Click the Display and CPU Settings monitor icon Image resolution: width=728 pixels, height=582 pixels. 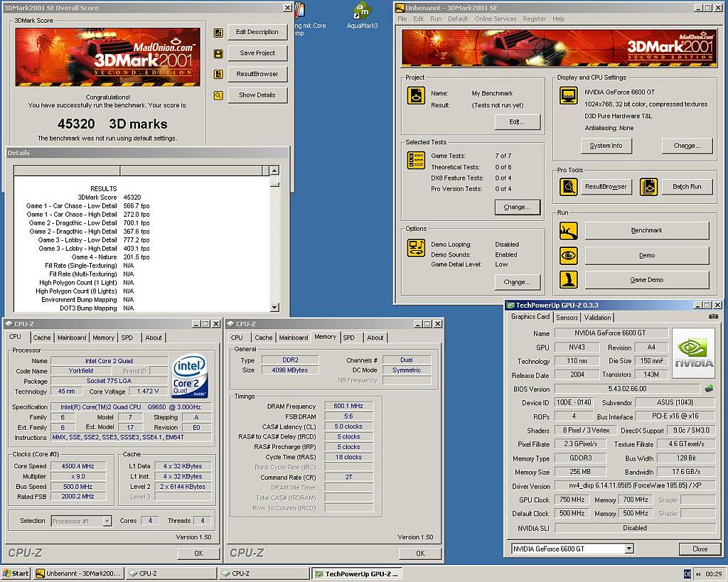pyautogui.click(x=568, y=96)
